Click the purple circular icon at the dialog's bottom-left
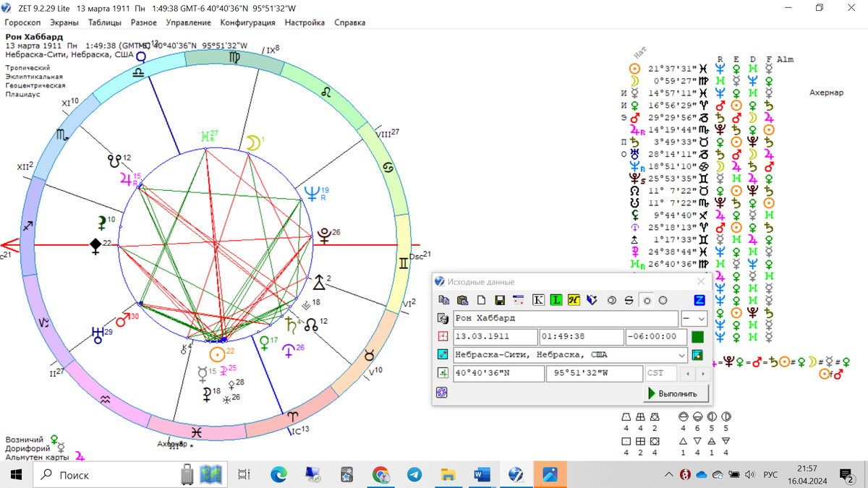 coord(443,392)
